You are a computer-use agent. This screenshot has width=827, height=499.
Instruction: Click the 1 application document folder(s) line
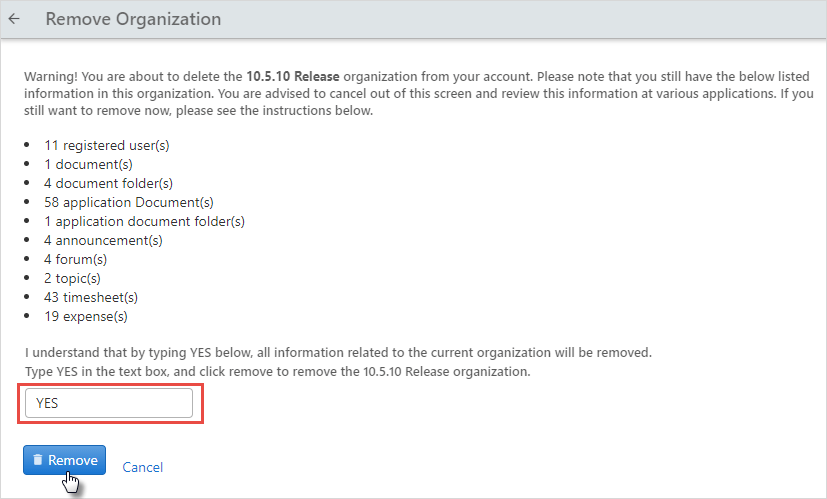click(145, 222)
